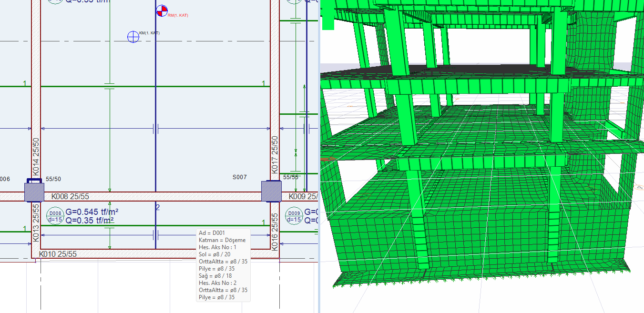Click the 'Sağ = ø8 / 18' line
Viewport: 644px width, 313px height.
point(215,276)
